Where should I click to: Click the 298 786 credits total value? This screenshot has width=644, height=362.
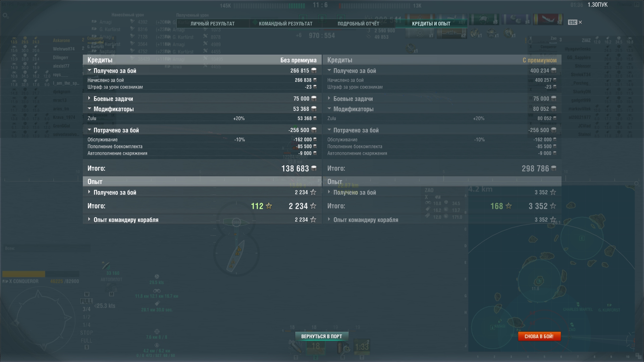tap(535, 168)
